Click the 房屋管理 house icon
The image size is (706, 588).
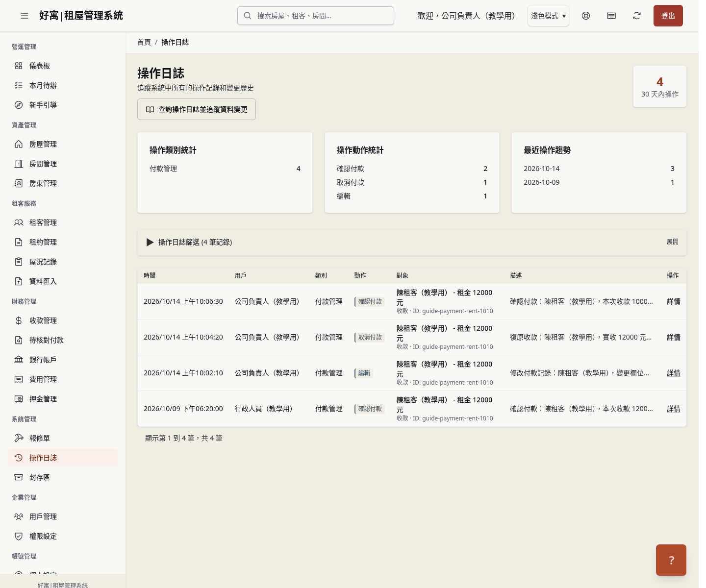pyautogui.click(x=19, y=144)
